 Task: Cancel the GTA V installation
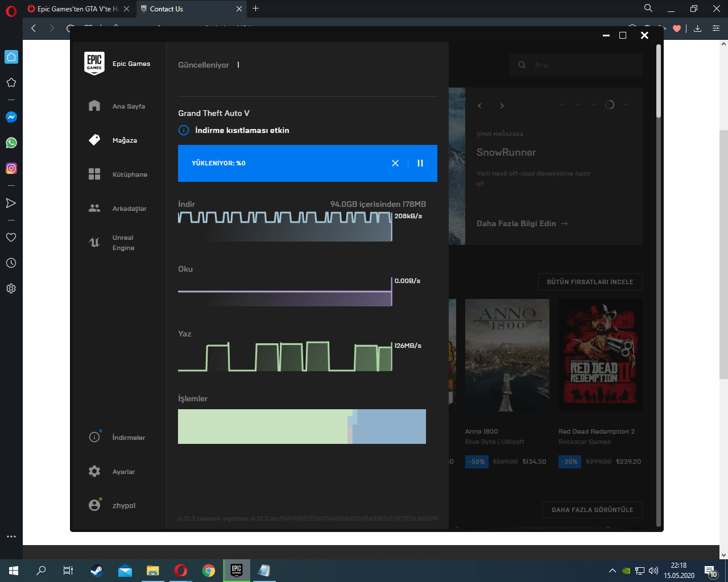(395, 163)
